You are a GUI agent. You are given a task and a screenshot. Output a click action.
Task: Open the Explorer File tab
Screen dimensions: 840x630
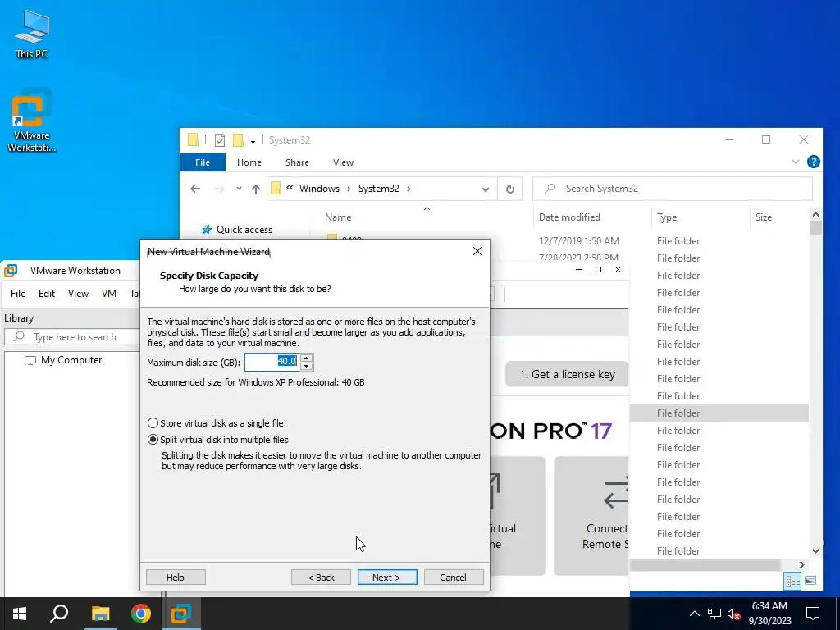(x=203, y=162)
